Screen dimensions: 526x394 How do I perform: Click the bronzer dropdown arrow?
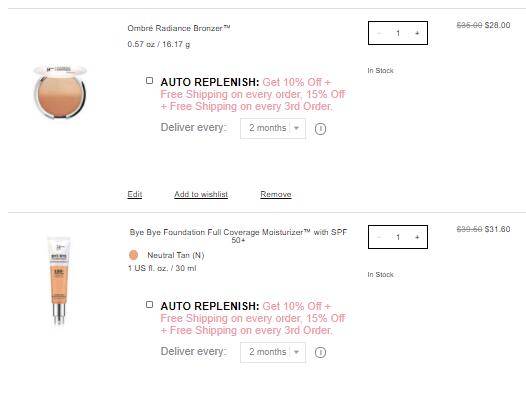(296, 128)
